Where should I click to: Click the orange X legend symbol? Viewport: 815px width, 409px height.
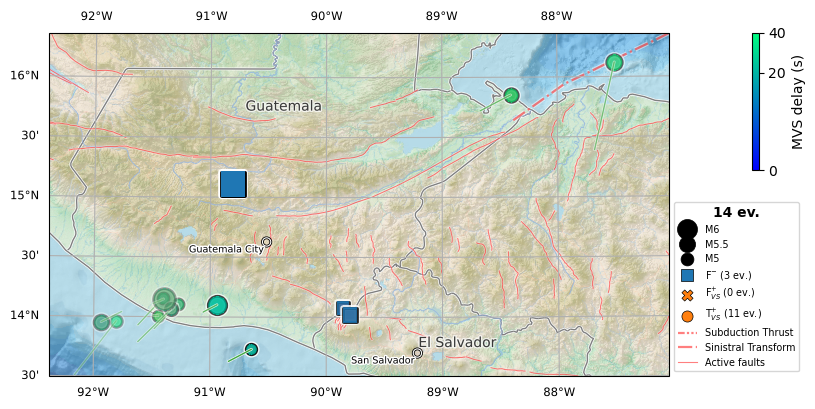tap(687, 295)
